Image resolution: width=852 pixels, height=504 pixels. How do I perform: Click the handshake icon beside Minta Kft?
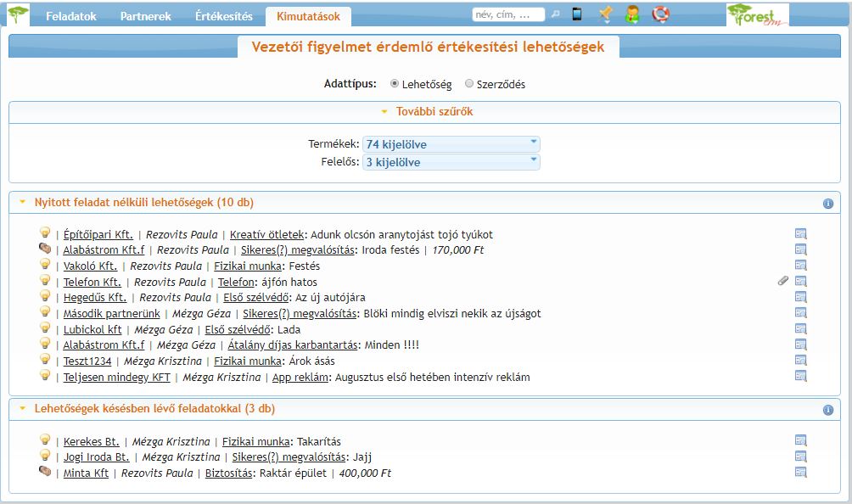45,473
